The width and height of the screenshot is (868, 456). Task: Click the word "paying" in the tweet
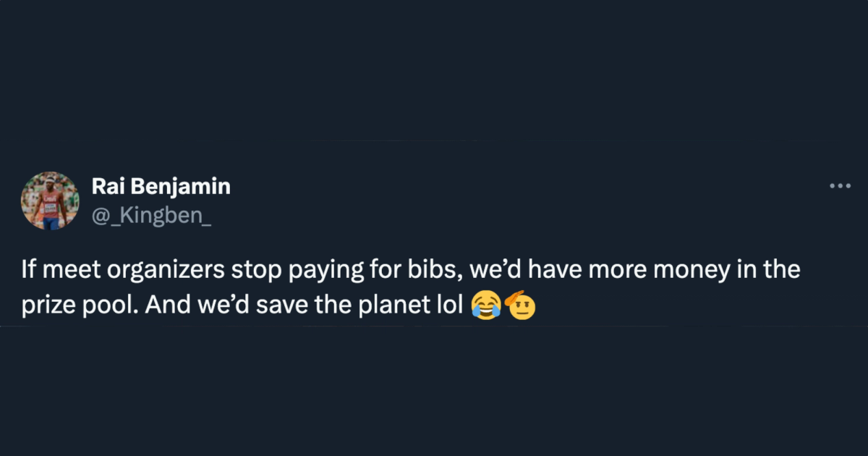tap(336, 272)
